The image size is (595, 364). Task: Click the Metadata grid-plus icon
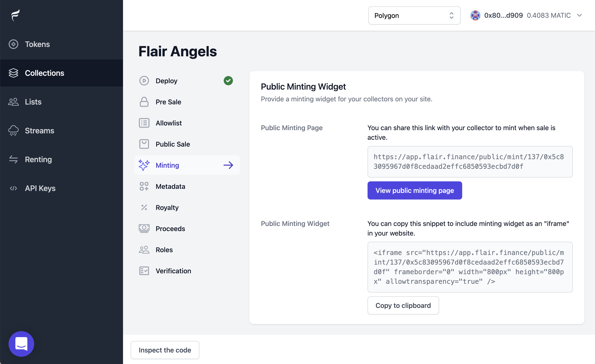[144, 186]
